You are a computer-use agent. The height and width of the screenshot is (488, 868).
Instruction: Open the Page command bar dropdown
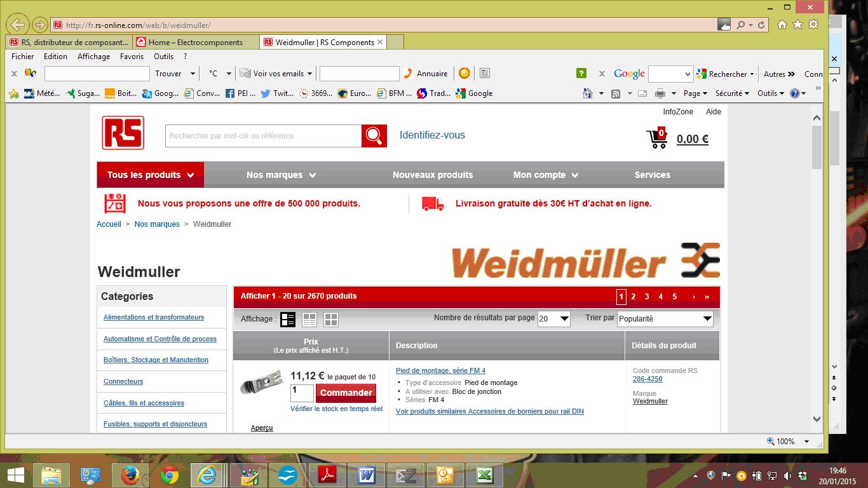696,93
